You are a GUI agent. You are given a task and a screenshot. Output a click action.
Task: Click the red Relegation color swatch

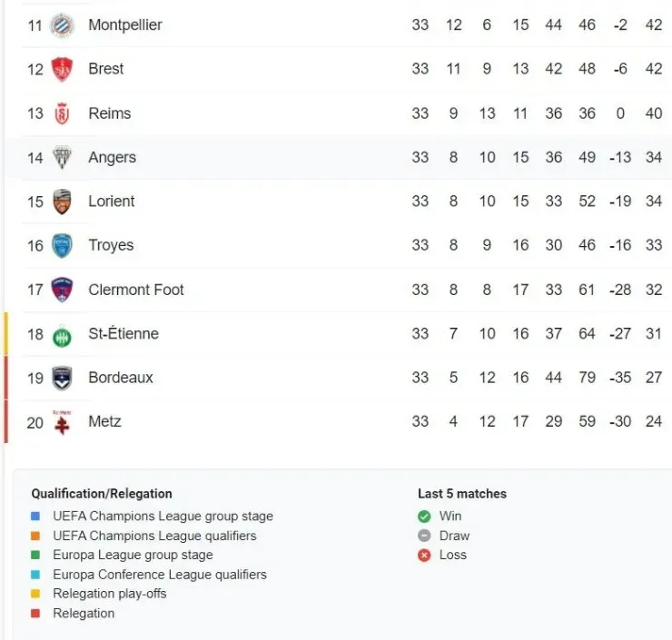click(36, 614)
